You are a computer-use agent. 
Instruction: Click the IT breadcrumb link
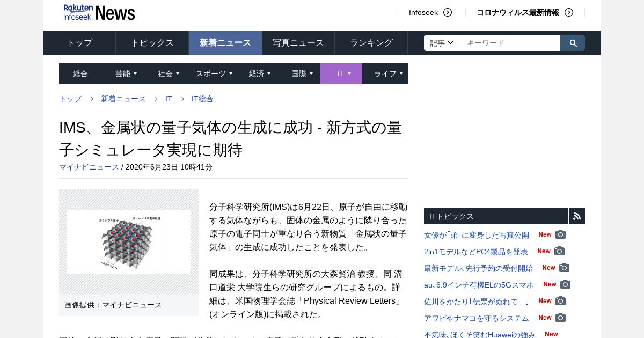point(169,99)
